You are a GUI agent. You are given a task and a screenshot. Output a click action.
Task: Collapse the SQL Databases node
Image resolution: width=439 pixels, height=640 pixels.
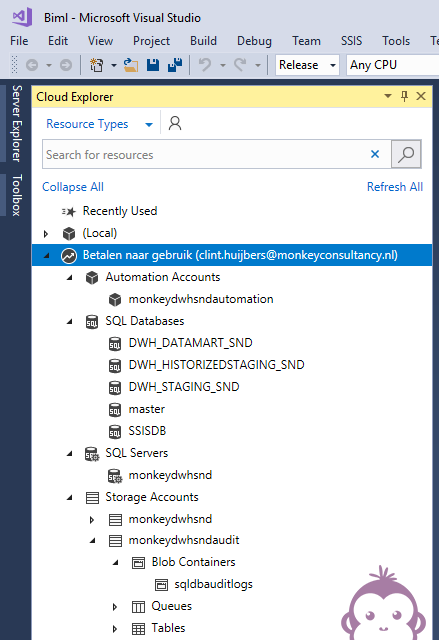coord(70,322)
